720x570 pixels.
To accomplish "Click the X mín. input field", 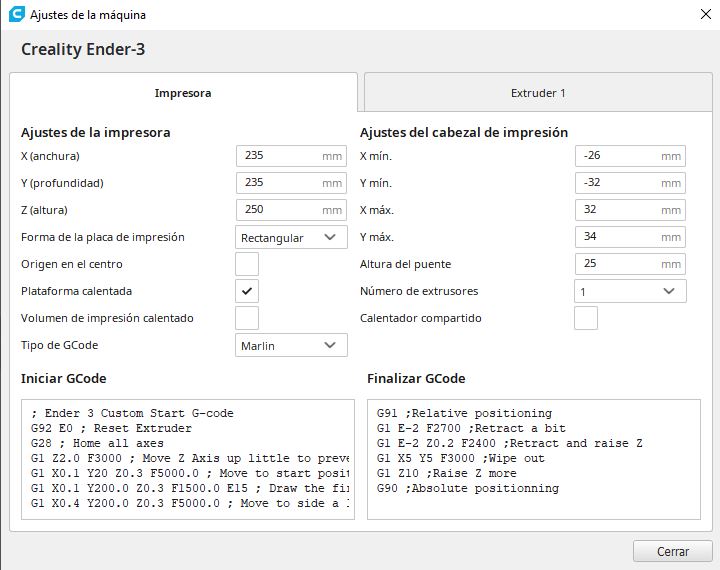I will pos(617,156).
